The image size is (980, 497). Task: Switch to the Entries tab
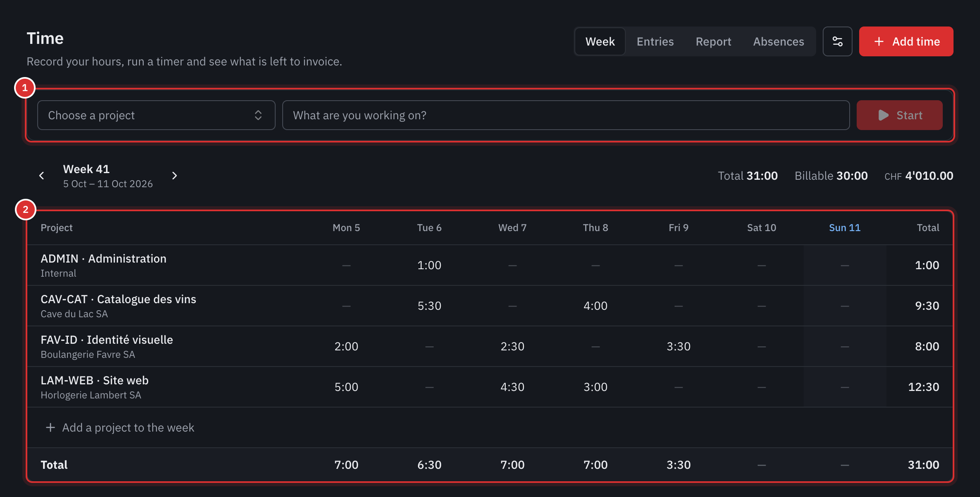655,41
